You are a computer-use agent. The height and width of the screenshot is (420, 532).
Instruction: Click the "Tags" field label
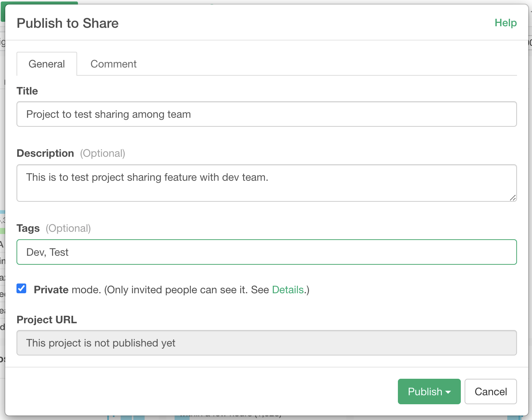click(28, 228)
